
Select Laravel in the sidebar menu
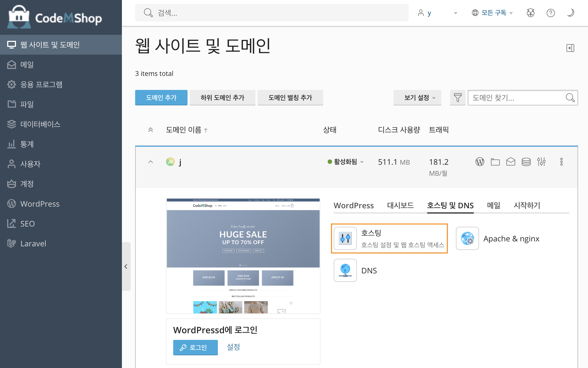click(x=33, y=244)
